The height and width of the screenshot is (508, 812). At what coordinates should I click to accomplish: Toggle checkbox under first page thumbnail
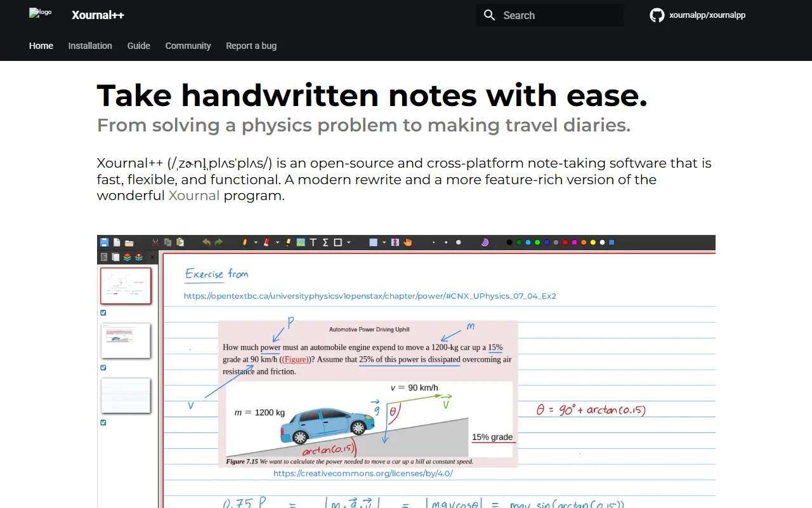(x=103, y=312)
